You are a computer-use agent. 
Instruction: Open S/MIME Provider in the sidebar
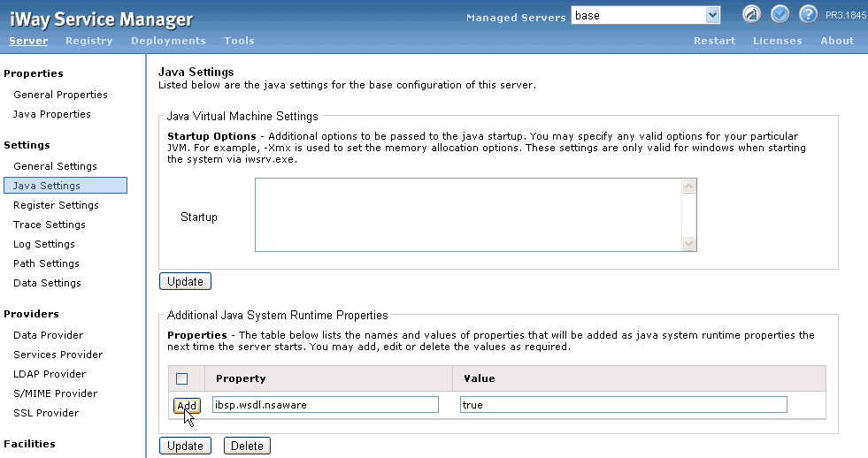[x=56, y=393]
